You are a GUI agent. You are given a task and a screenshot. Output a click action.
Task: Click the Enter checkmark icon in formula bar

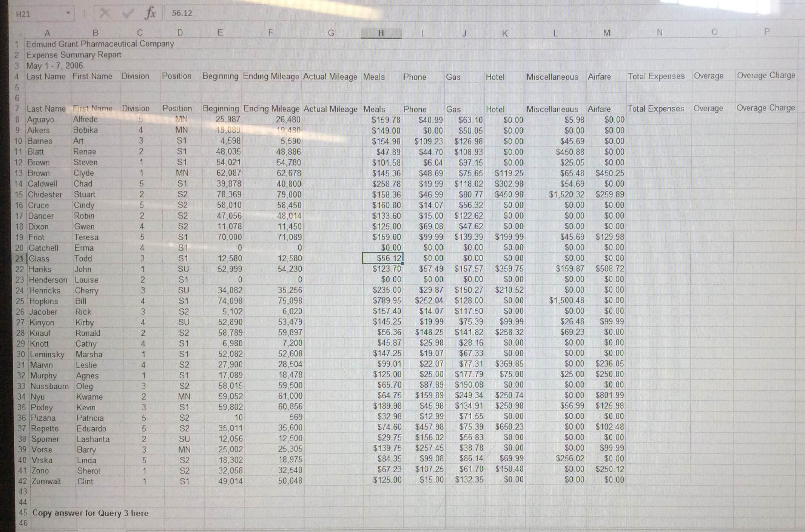128,14
